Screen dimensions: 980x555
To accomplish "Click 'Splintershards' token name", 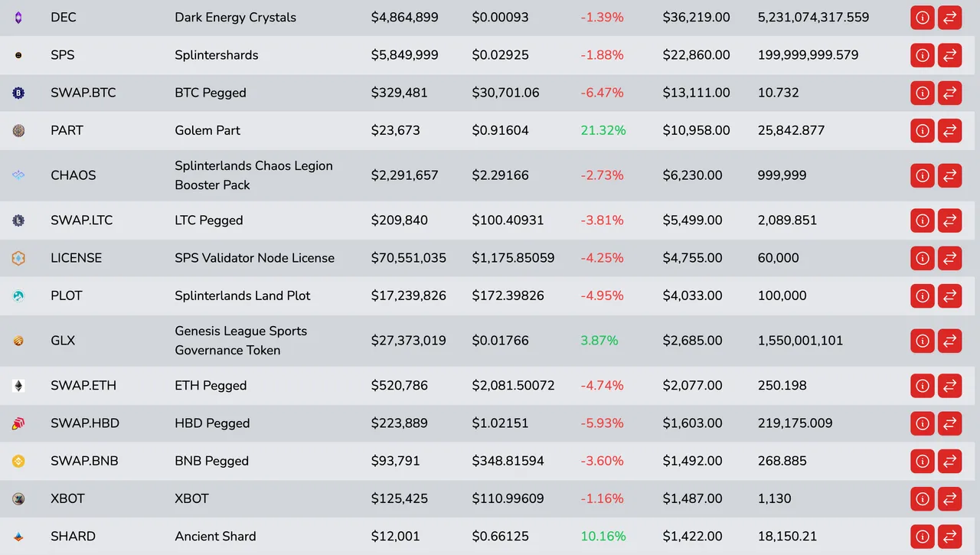I will pyautogui.click(x=217, y=55).
